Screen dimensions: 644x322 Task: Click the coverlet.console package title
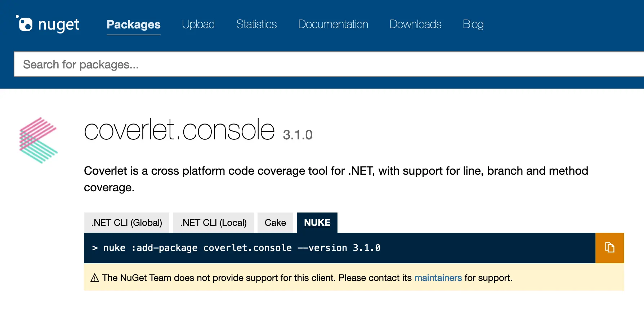(179, 130)
